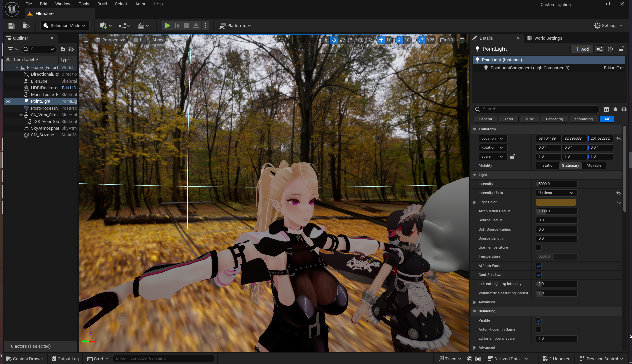Image resolution: width=632 pixels, height=364 pixels.
Task: Click the Stop simulation square button
Action: coord(186,26)
